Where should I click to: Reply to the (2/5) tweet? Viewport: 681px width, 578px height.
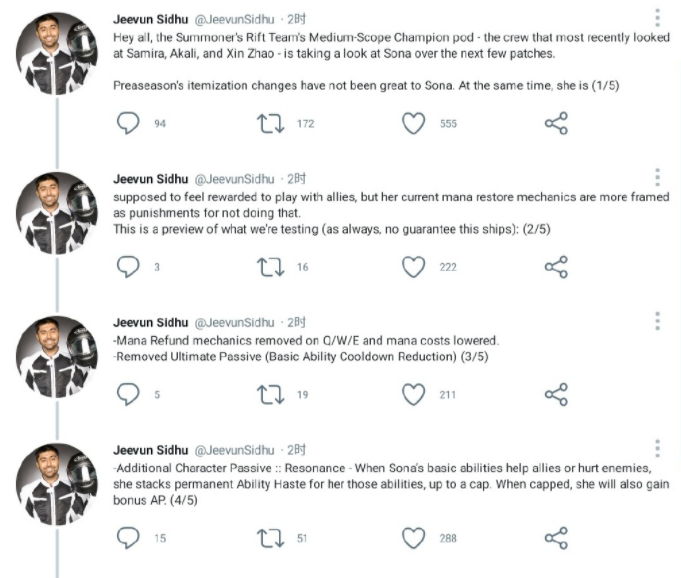[x=127, y=267]
